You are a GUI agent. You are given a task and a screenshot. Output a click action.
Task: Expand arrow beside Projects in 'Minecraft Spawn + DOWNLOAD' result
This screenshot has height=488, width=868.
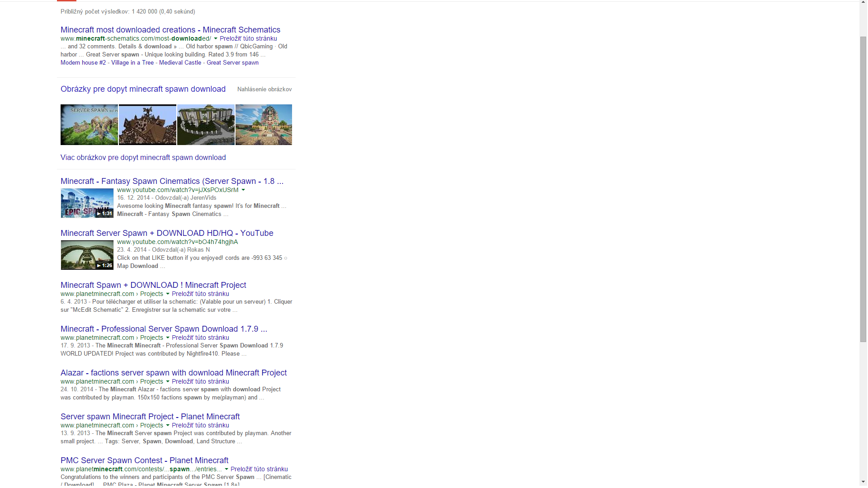[x=168, y=294]
